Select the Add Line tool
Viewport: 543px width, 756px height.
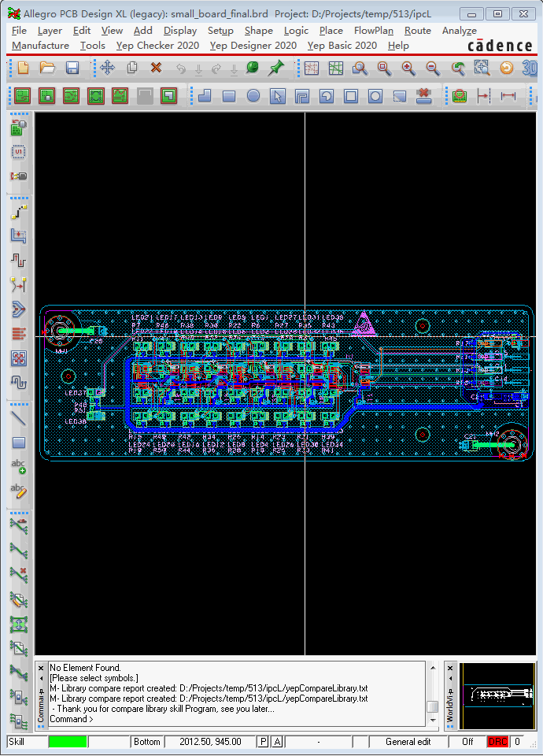click(x=19, y=418)
